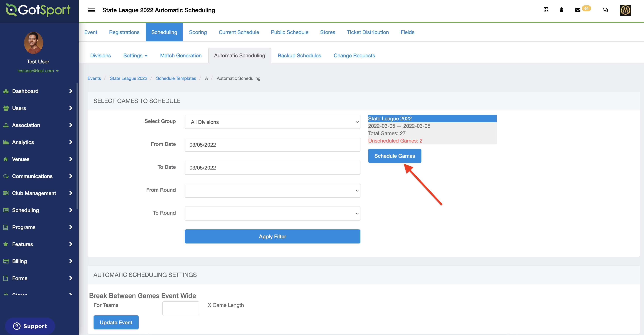Image resolution: width=644 pixels, height=335 pixels.
Task: Click the Features star icon
Action: [x=6, y=244]
